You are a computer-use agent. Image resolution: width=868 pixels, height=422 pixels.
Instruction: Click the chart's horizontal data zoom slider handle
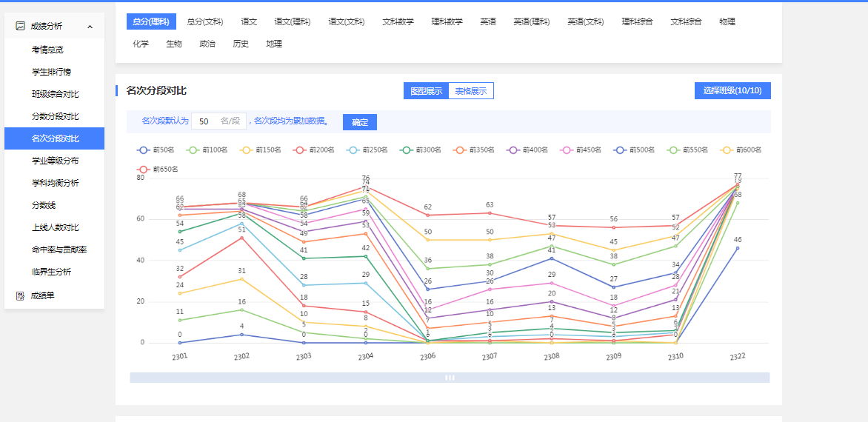450,378
